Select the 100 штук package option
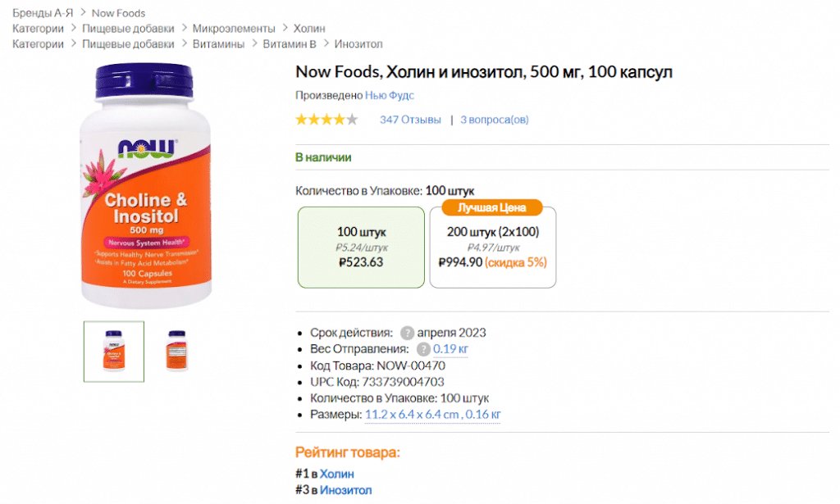This screenshot has height=504, width=840. (x=361, y=247)
